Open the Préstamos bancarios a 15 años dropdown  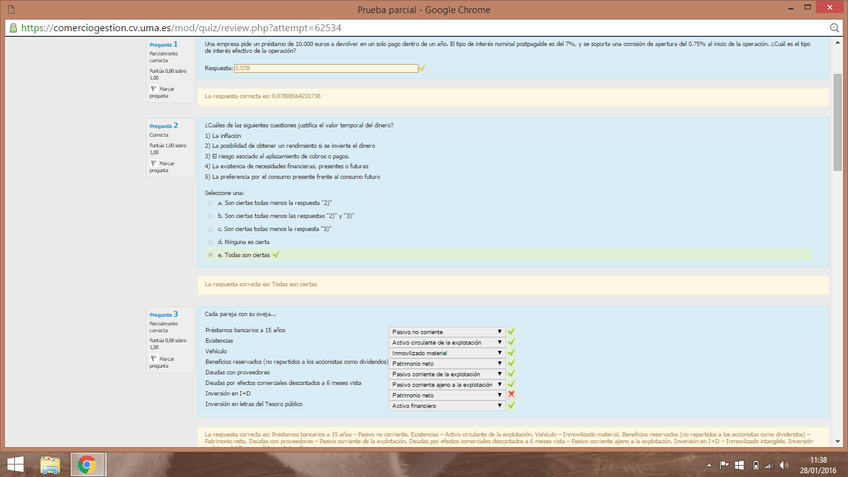[446, 332]
